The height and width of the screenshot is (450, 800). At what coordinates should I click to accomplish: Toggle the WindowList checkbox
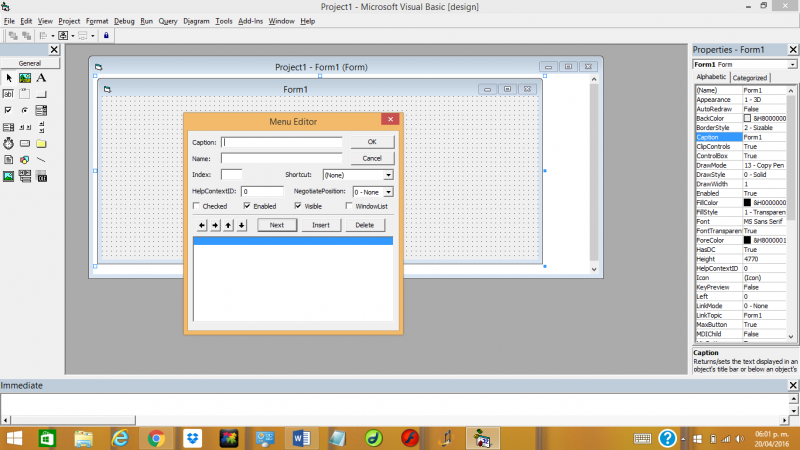(349, 206)
